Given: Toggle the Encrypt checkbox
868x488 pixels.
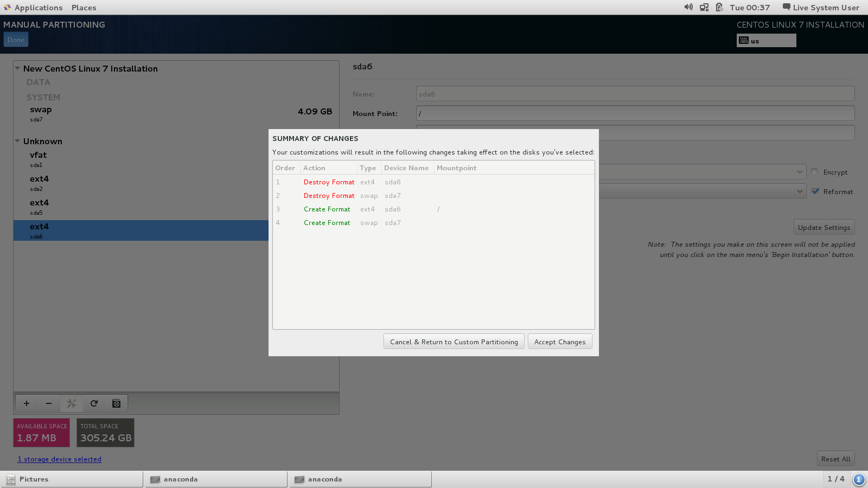Looking at the screenshot, I should tap(814, 172).
